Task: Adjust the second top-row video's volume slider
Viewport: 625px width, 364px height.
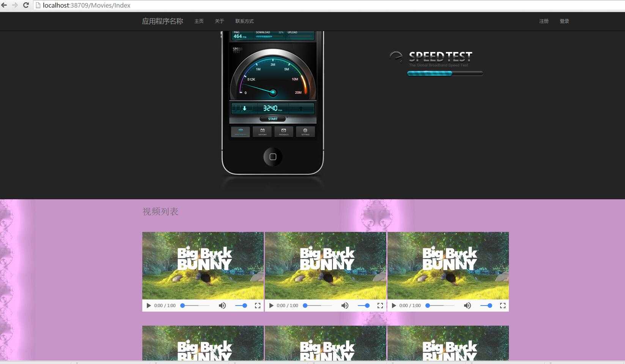Action: pos(364,306)
